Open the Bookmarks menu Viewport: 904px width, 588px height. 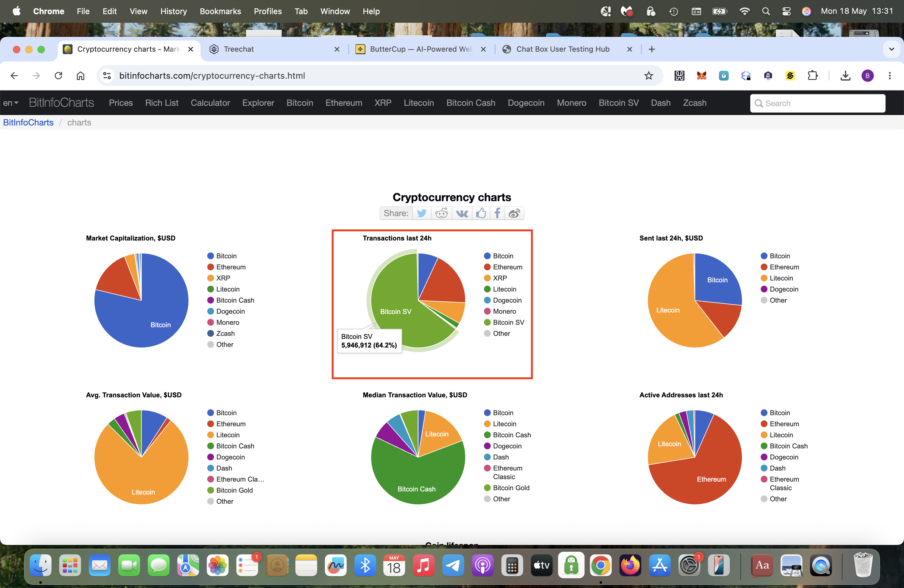220,11
